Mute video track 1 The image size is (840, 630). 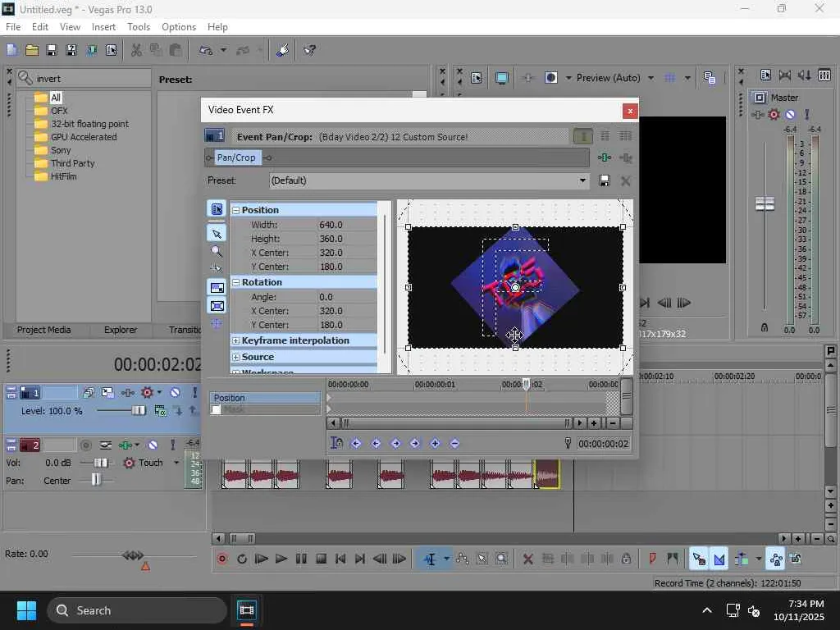point(175,393)
